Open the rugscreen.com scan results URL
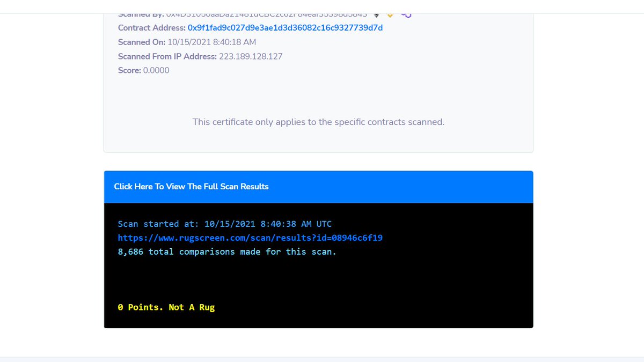644x362 pixels. (250, 238)
